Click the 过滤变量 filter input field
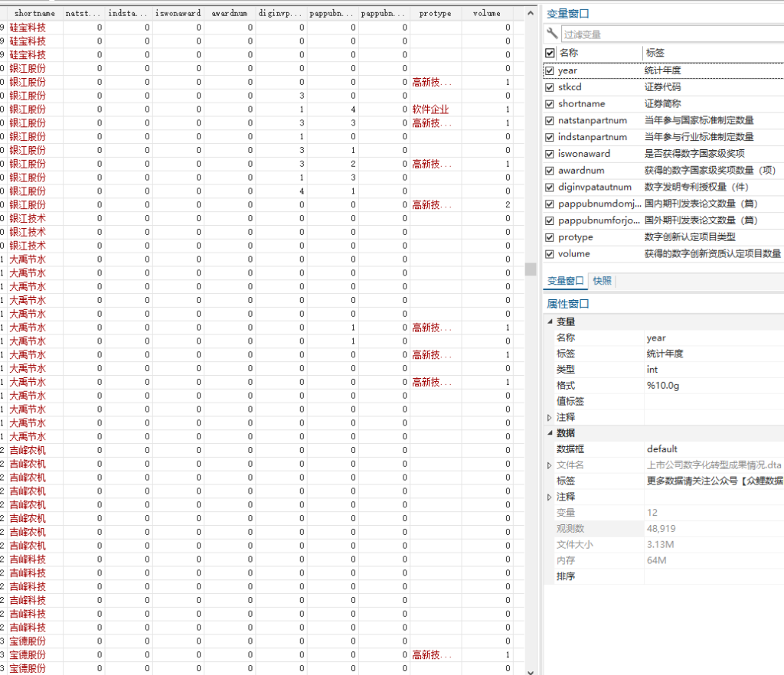The height and width of the screenshot is (675, 784). pos(672,34)
